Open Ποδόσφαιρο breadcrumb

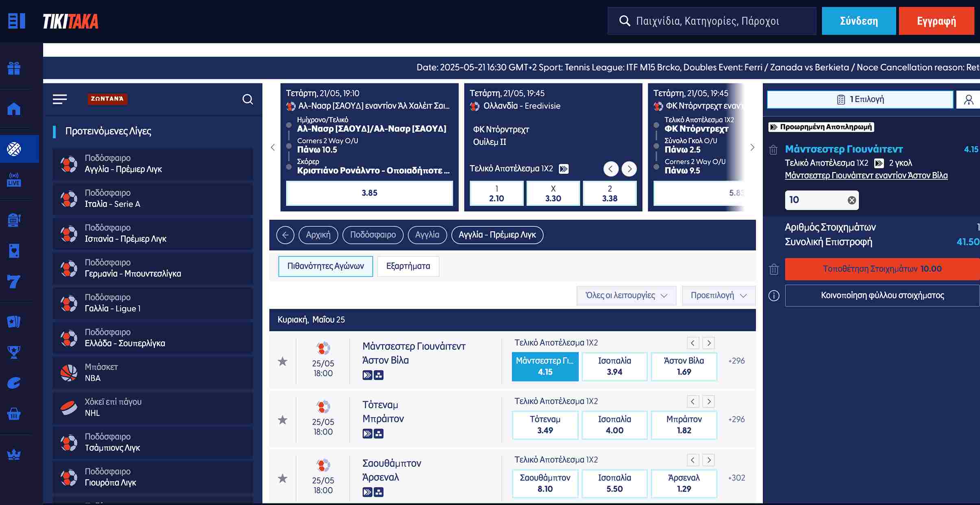(x=373, y=235)
